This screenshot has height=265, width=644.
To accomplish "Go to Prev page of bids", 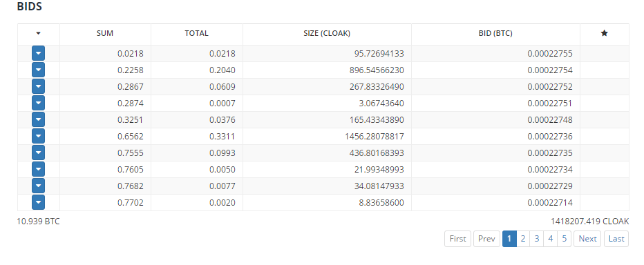I will click(x=486, y=239).
